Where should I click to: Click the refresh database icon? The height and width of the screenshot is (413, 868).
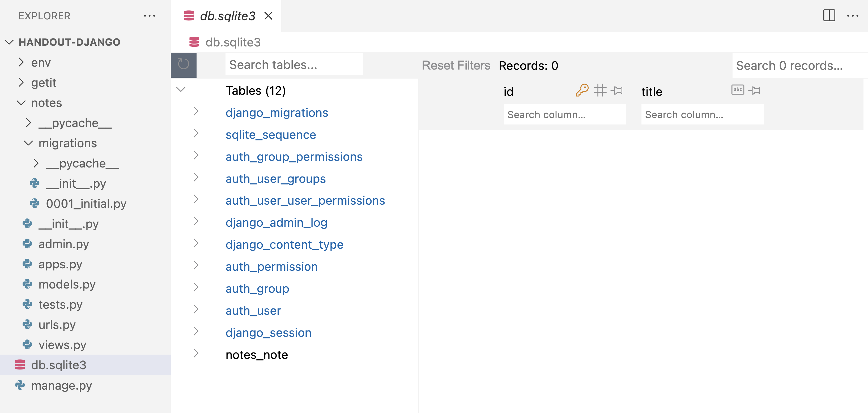[183, 64]
